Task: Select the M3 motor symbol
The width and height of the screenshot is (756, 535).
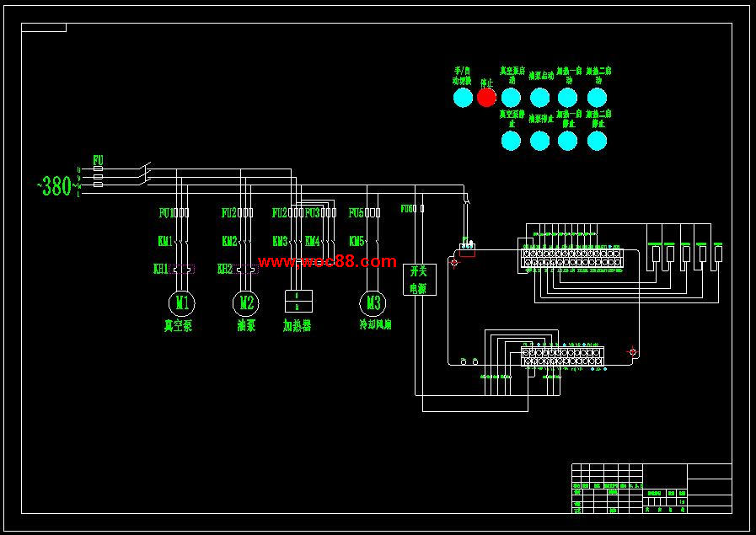Action: point(373,303)
